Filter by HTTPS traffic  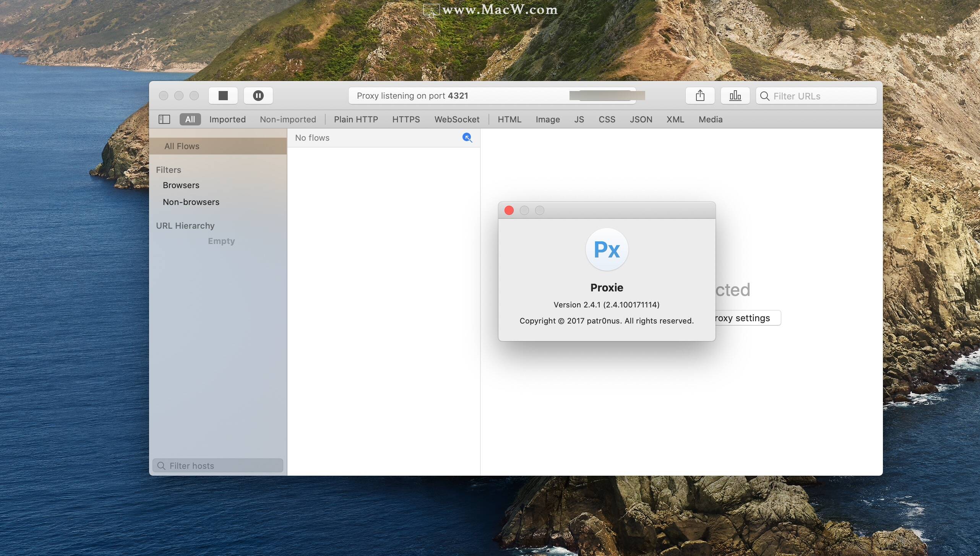tap(406, 119)
